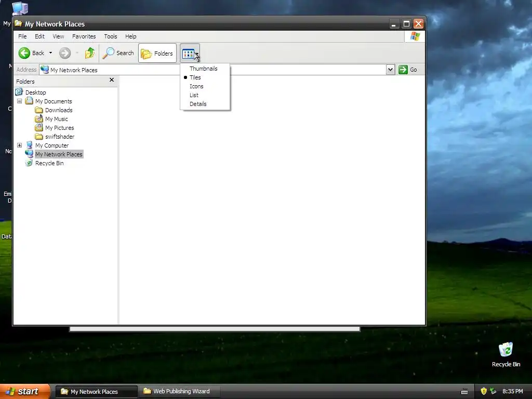This screenshot has height=399, width=532.
Task: Collapse the My Documents tree node
Action: [x=19, y=101]
